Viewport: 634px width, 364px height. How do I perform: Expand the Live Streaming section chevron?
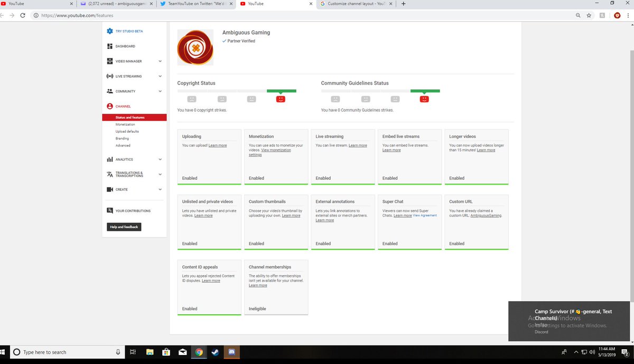pyautogui.click(x=160, y=76)
